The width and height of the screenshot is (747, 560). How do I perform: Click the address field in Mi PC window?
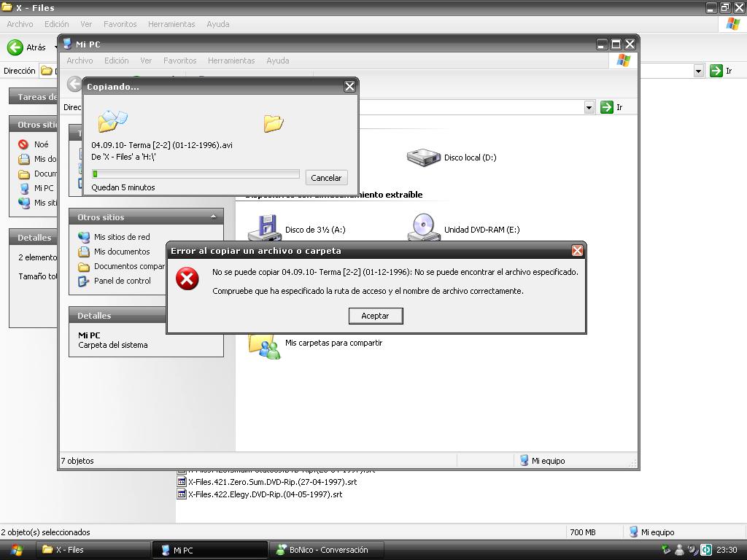coord(472,108)
